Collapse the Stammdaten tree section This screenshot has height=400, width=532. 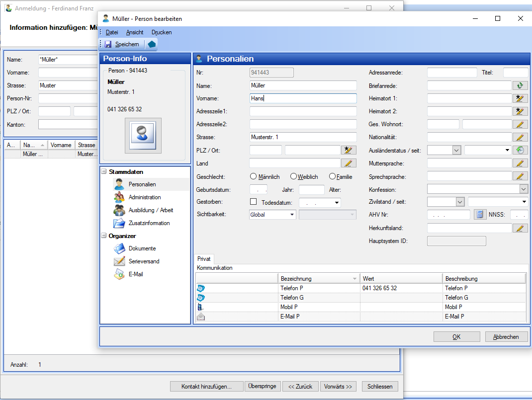104,172
